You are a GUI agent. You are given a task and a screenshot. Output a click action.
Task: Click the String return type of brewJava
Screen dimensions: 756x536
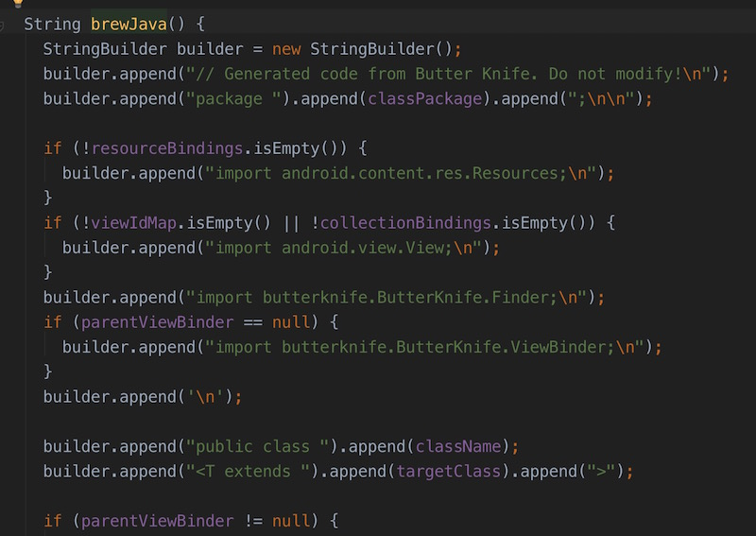(53, 25)
